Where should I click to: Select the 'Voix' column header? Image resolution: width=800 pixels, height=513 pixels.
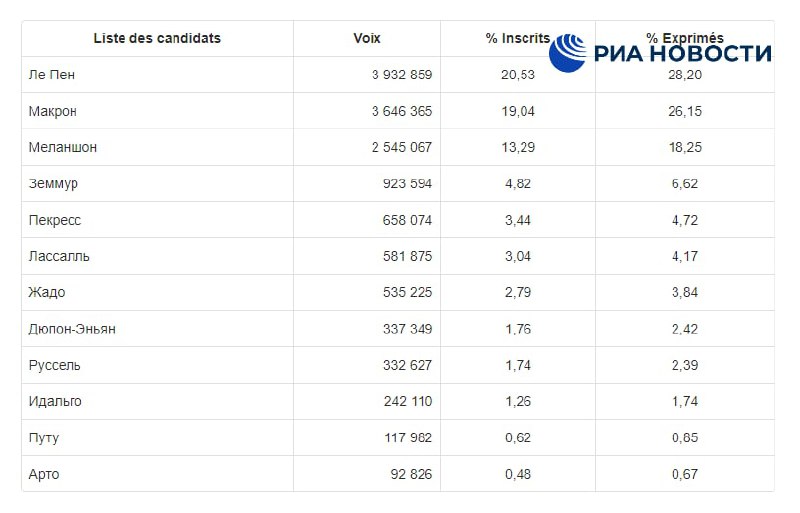pos(367,38)
